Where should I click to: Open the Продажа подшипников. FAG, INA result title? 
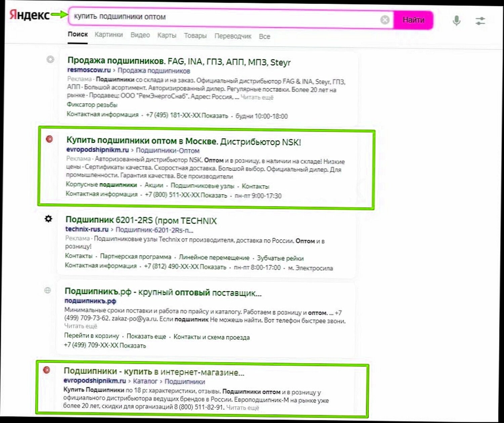click(179, 61)
